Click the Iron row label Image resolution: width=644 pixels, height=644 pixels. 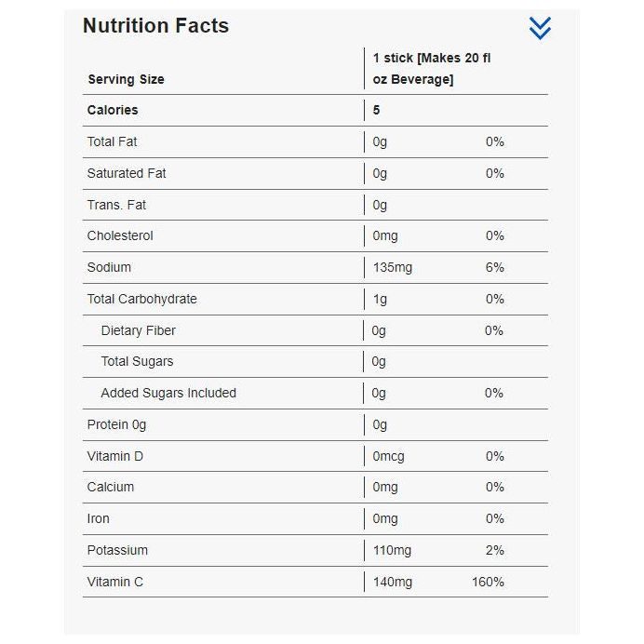98,518
